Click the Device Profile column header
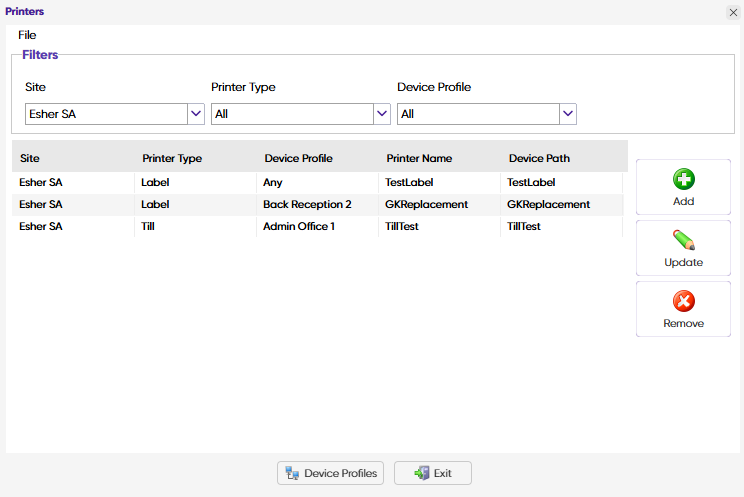Screen dimensions: 744x497 click(x=298, y=158)
